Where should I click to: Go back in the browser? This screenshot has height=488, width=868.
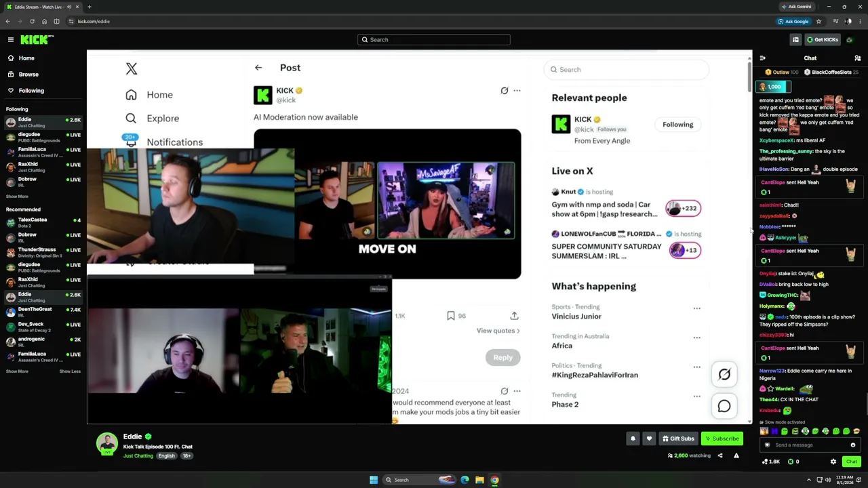pos(7,22)
